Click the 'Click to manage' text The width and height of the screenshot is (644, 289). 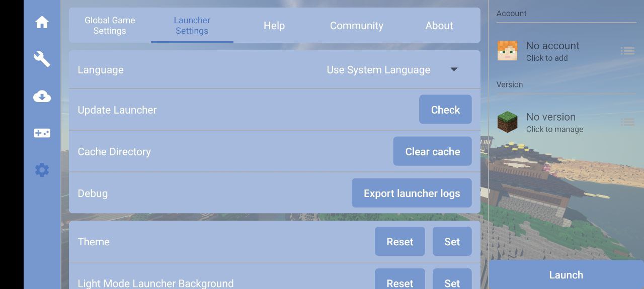click(555, 129)
